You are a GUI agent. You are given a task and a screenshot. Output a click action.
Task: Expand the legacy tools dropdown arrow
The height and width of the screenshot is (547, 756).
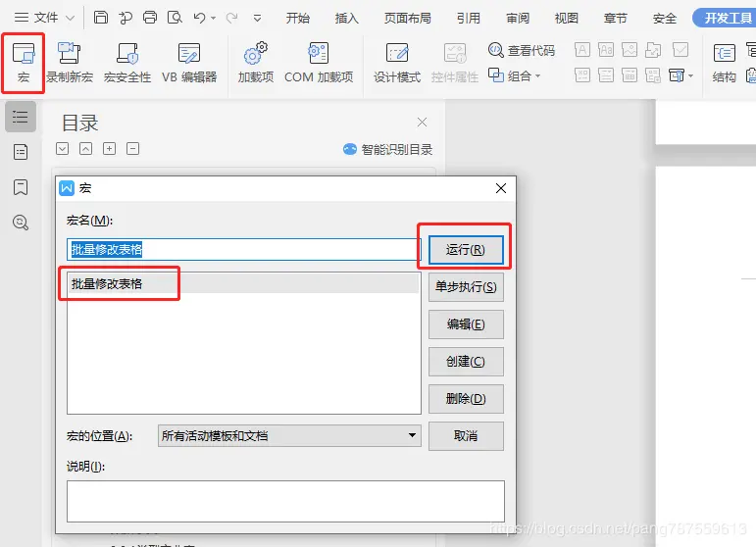[691, 75]
